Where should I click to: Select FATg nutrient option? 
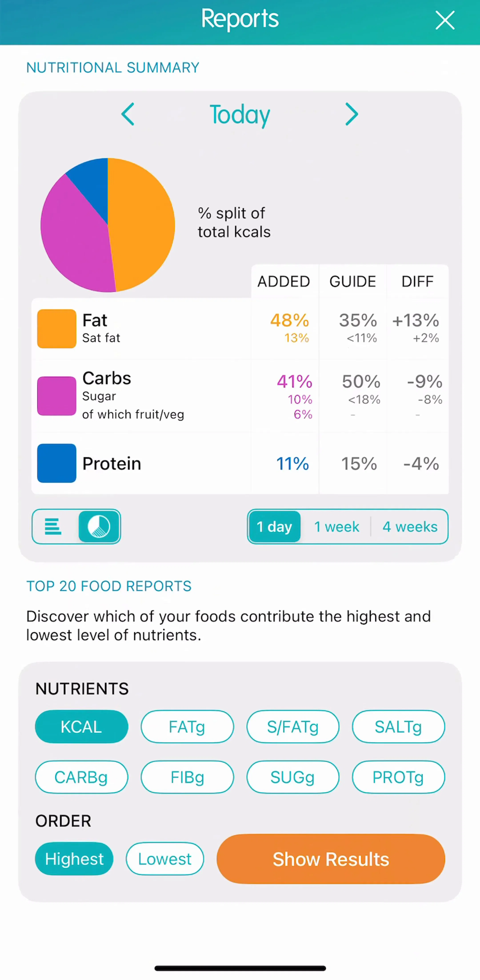tap(187, 727)
